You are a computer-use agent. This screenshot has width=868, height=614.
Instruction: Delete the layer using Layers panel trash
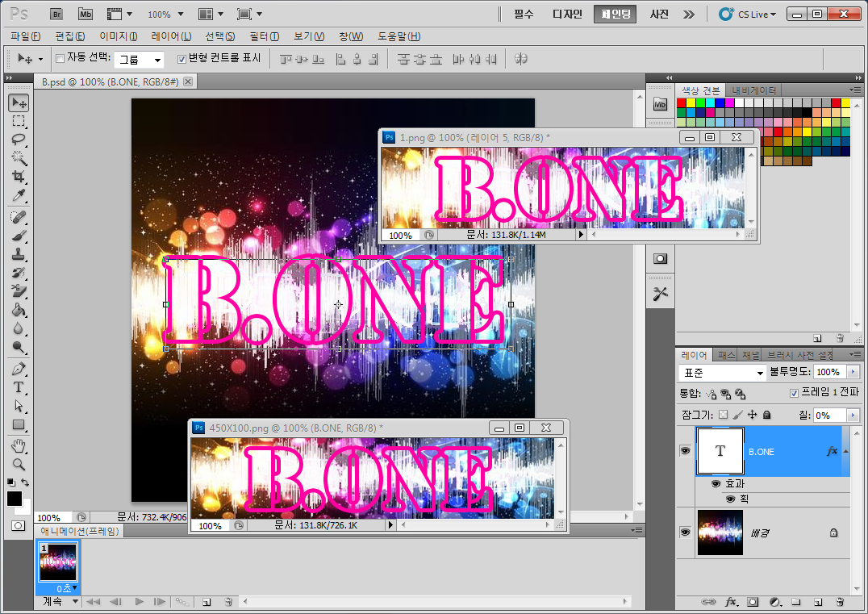tap(840, 602)
